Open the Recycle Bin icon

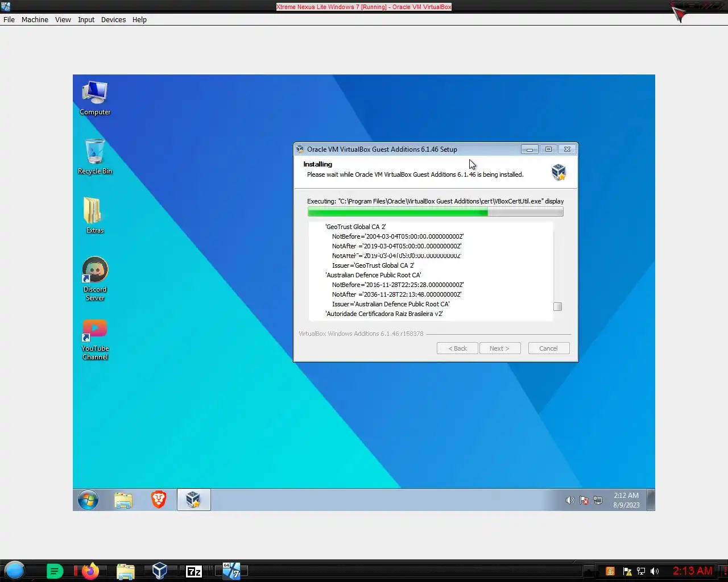click(x=95, y=157)
